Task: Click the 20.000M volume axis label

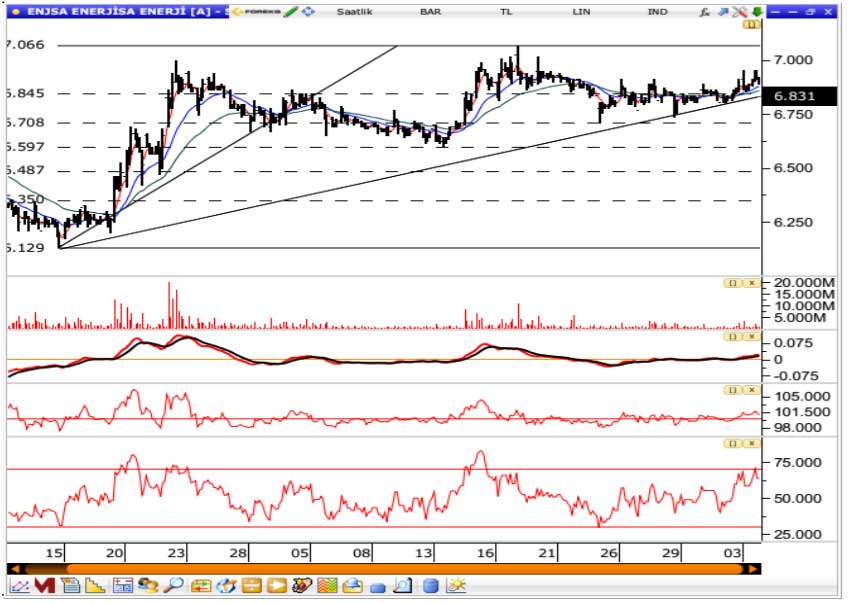Action: tap(804, 283)
